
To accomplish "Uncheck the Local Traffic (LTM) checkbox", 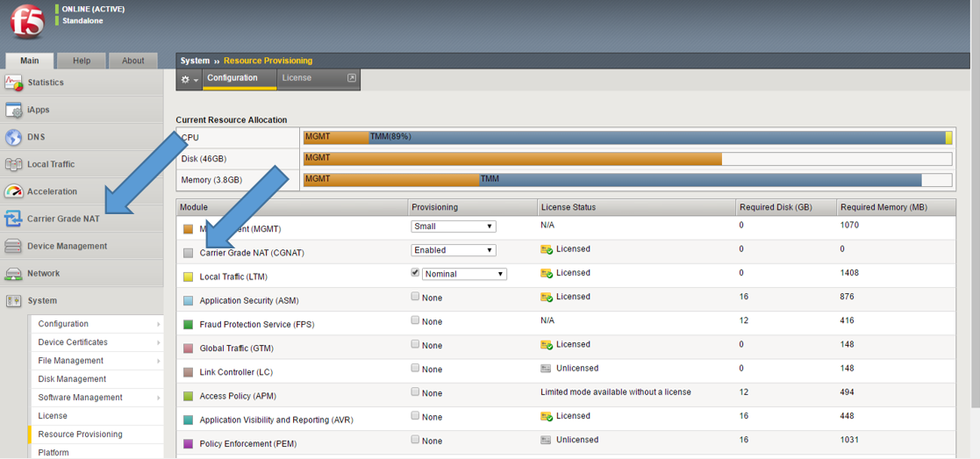I will coord(416,273).
